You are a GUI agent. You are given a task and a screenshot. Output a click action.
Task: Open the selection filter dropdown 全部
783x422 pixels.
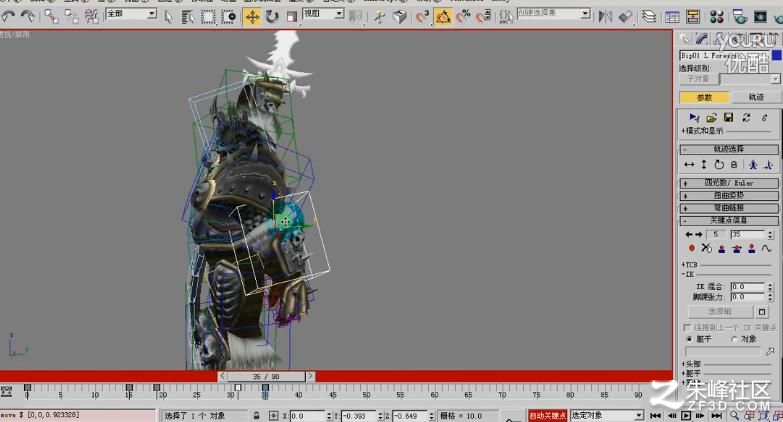click(131, 14)
